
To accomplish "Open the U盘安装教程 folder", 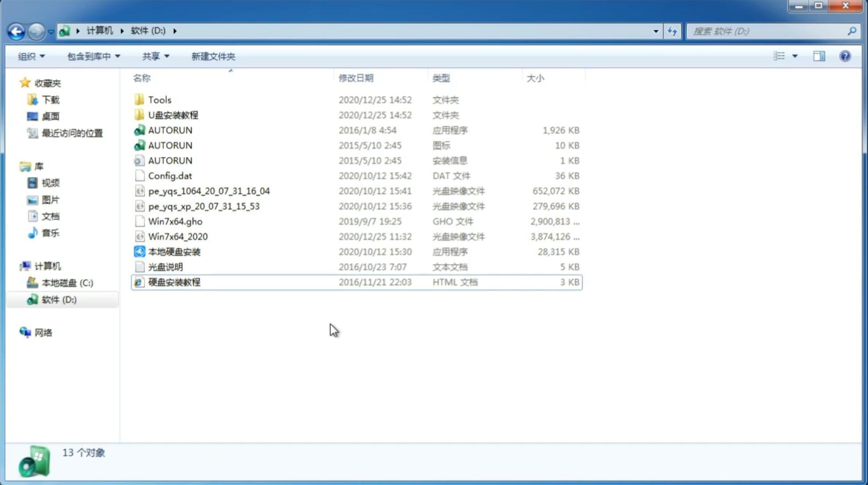I will pyautogui.click(x=173, y=115).
